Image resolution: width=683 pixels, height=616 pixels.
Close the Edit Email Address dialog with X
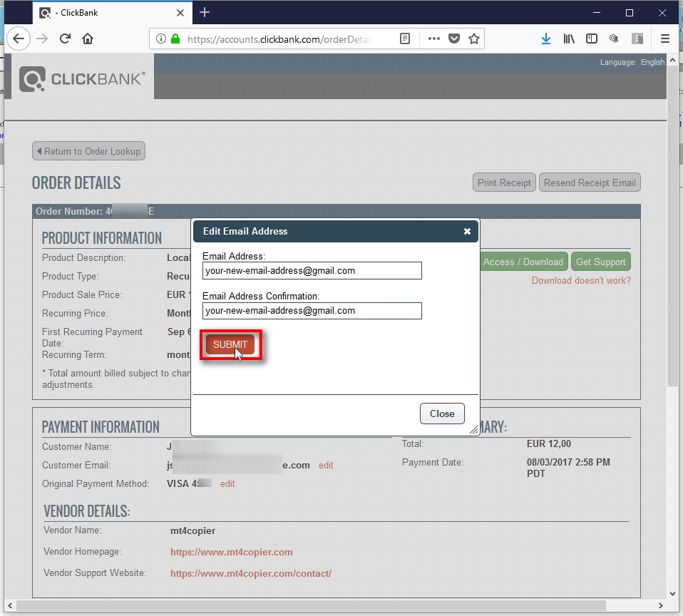coord(467,231)
